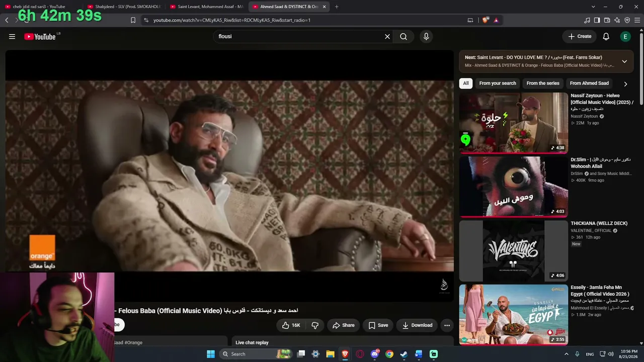Viewport: 644px width, 362px height.
Task: Close the Ahmed Saad & DYSTINCT tab
Action: (x=324, y=7)
